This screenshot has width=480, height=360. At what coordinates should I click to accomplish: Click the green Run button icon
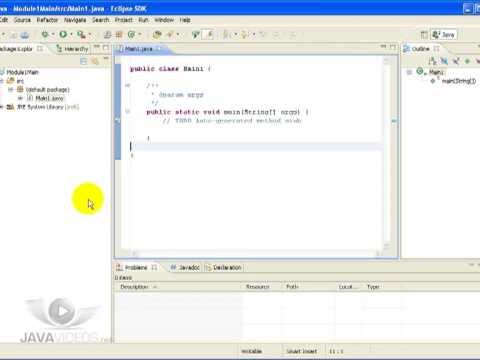pos(63,34)
